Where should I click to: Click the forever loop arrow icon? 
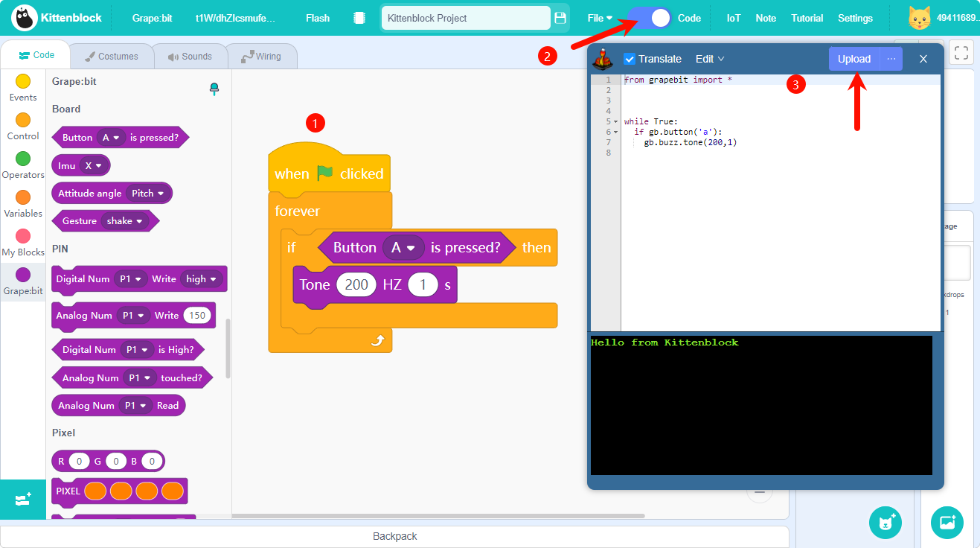click(x=377, y=340)
